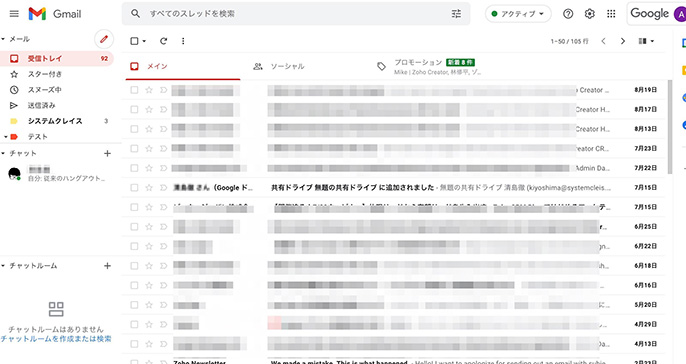Viewport: 686px width, 364px height.
Task: Open the main menu hamburger icon
Action: tap(14, 14)
